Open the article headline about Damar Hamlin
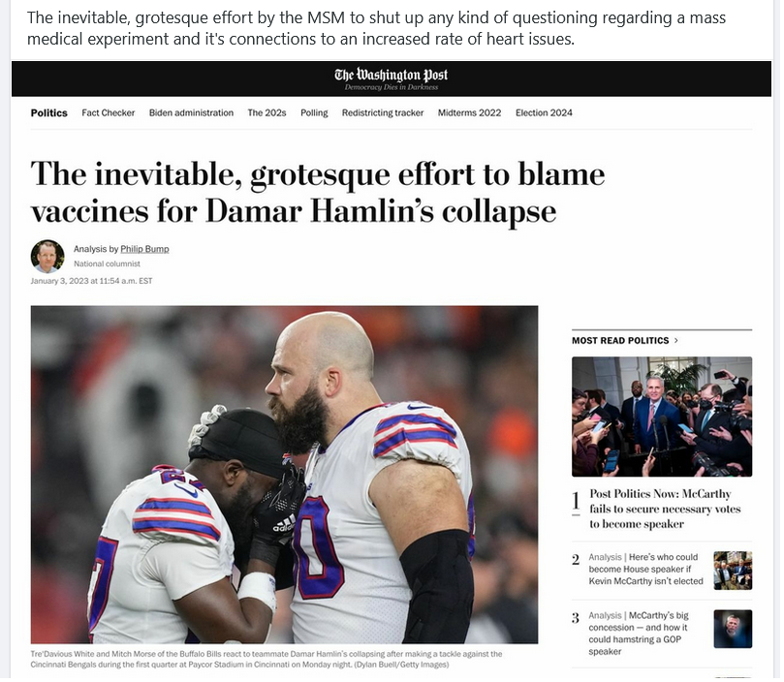784x682 pixels. click(319, 193)
